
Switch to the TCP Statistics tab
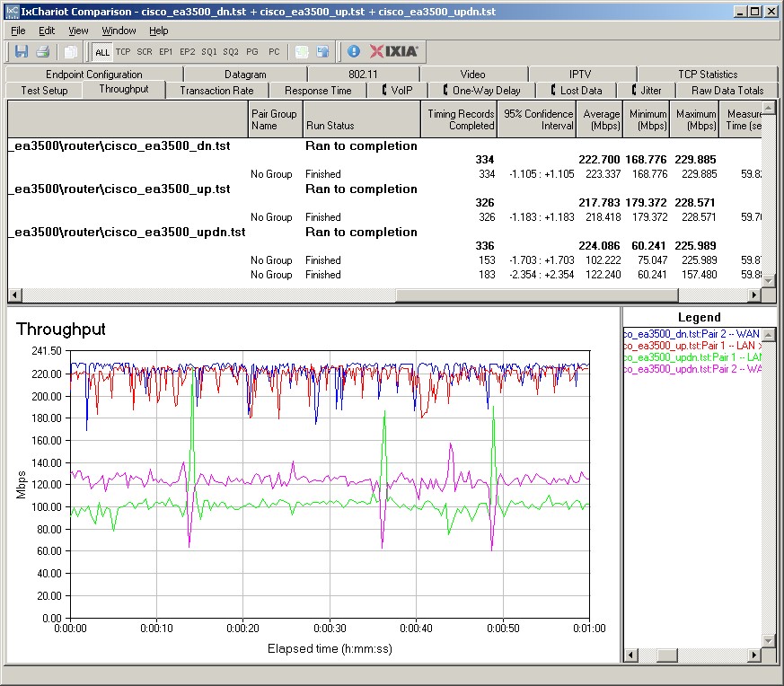708,74
